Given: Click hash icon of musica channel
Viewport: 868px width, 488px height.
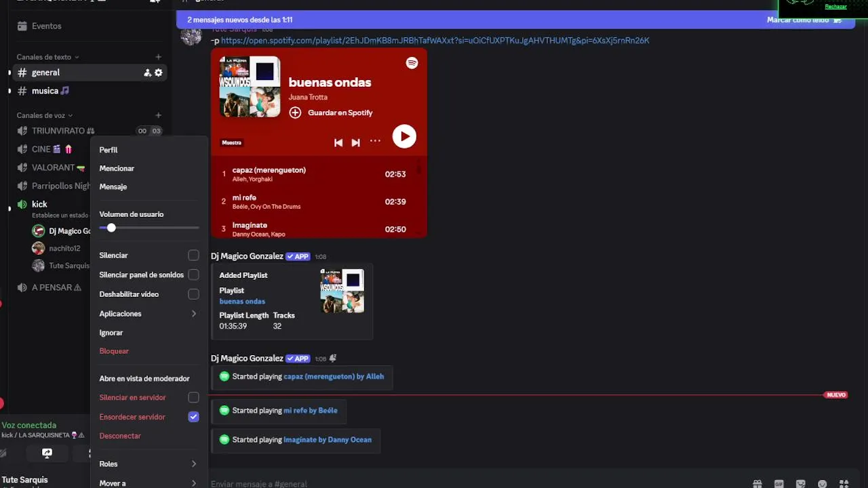Looking at the screenshot, I should click(x=22, y=91).
